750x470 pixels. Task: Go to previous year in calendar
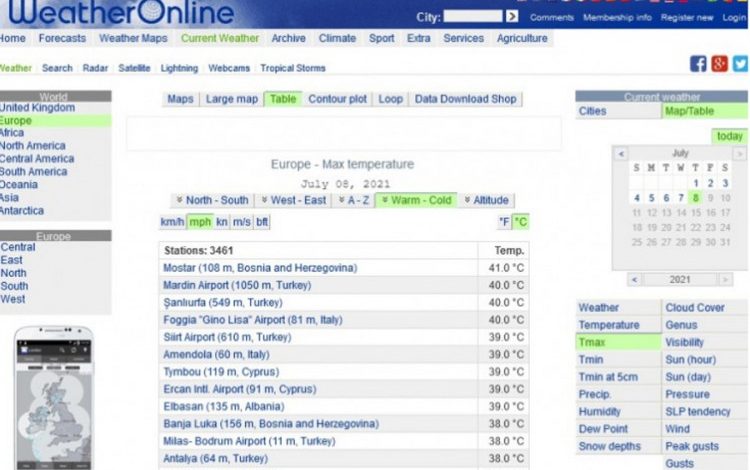(x=634, y=280)
